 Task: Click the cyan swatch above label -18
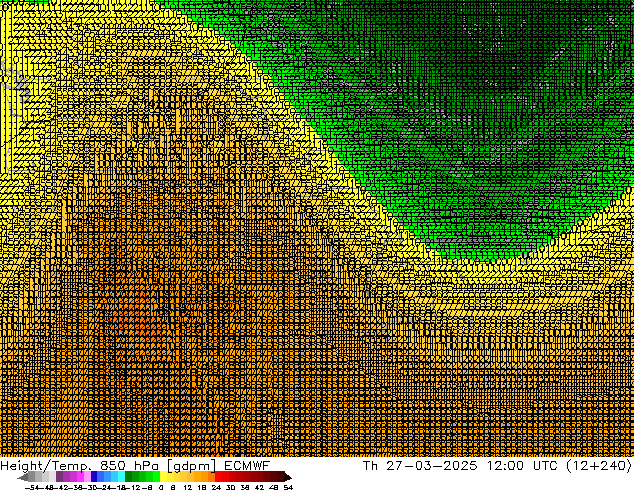(121, 476)
